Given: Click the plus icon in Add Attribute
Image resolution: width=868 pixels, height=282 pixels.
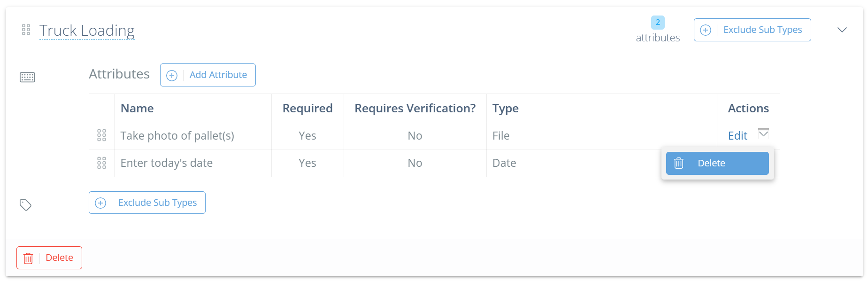Looking at the screenshot, I should [172, 75].
